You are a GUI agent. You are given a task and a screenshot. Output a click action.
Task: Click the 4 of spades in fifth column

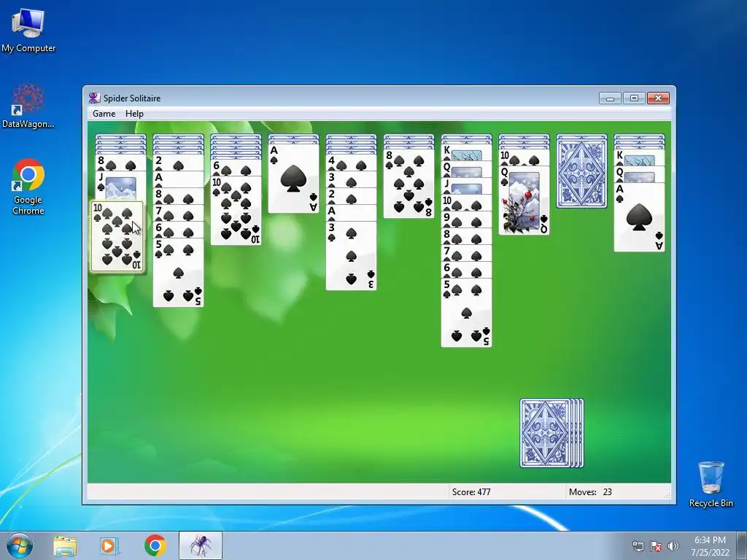[351, 163]
